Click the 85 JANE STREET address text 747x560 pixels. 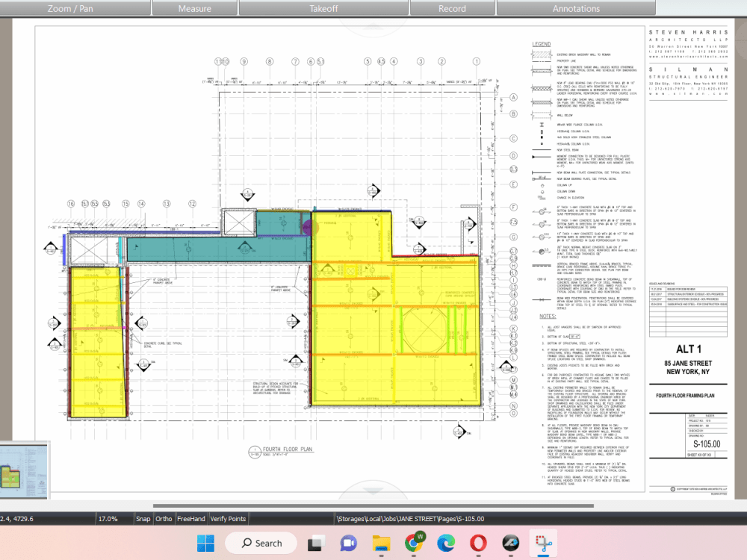coord(688,363)
